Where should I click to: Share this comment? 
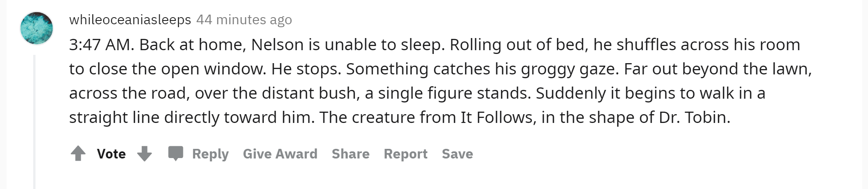(351, 153)
